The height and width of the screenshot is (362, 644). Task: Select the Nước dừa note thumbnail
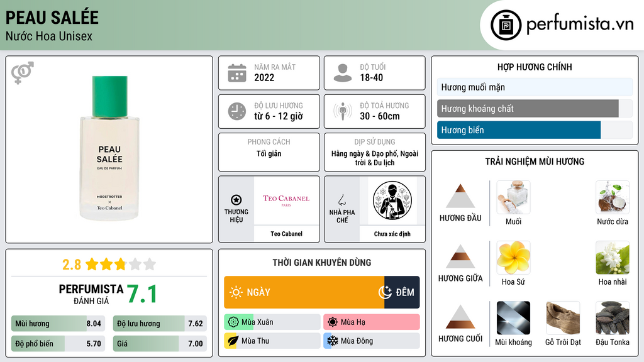(613, 197)
